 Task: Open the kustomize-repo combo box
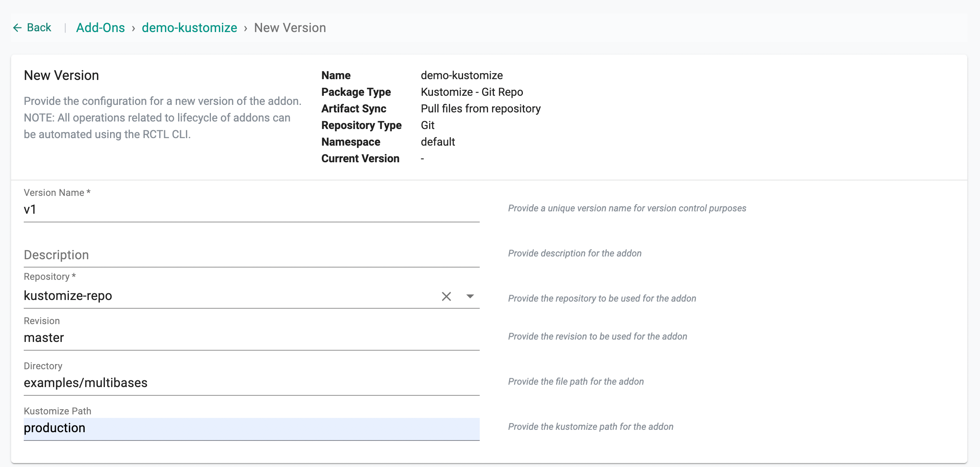tap(222, 296)
